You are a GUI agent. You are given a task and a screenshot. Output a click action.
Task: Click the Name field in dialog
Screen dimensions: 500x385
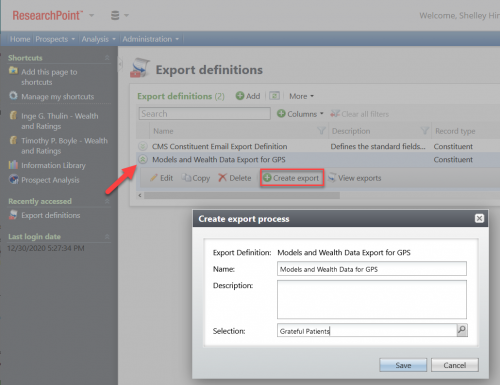[372, 269]
